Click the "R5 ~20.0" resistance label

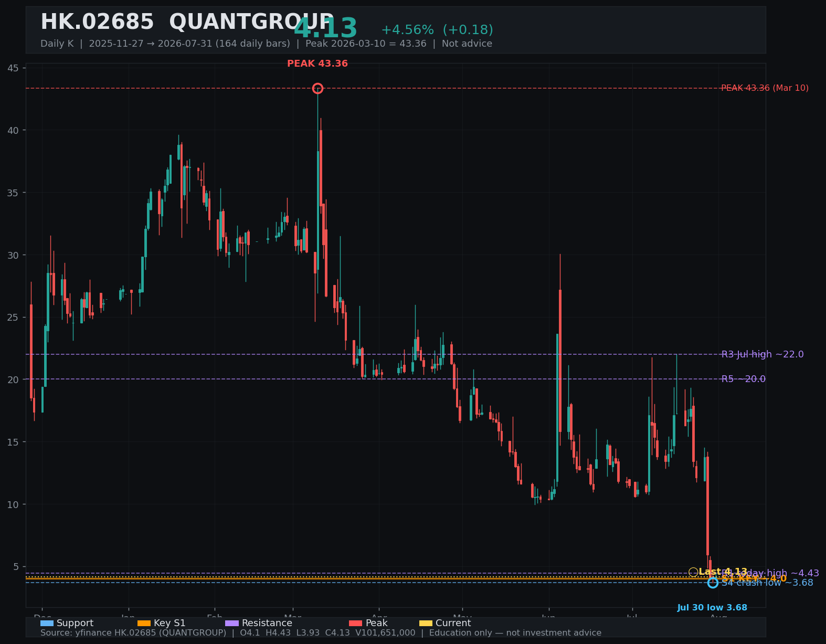[744, 379]
